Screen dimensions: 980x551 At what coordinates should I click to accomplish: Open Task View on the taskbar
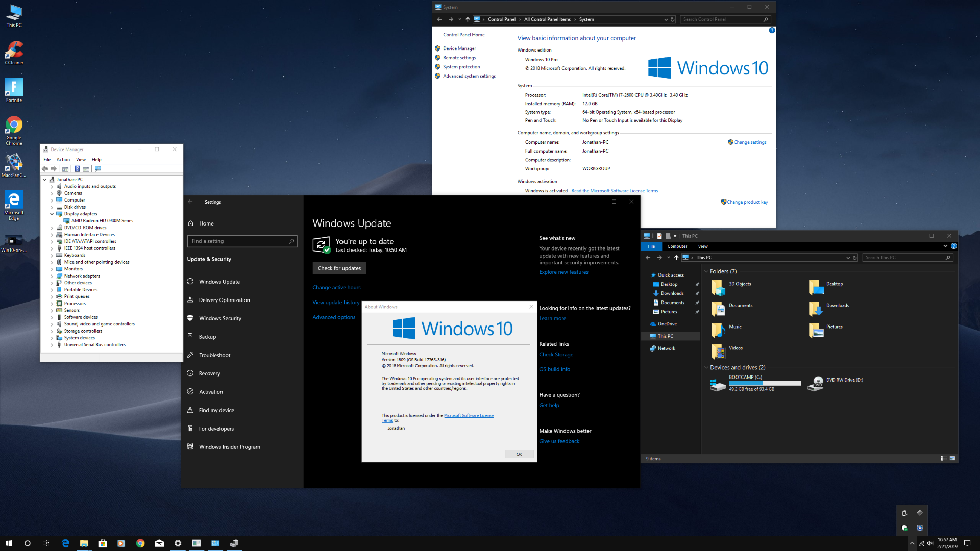click(x=46, y=543)
